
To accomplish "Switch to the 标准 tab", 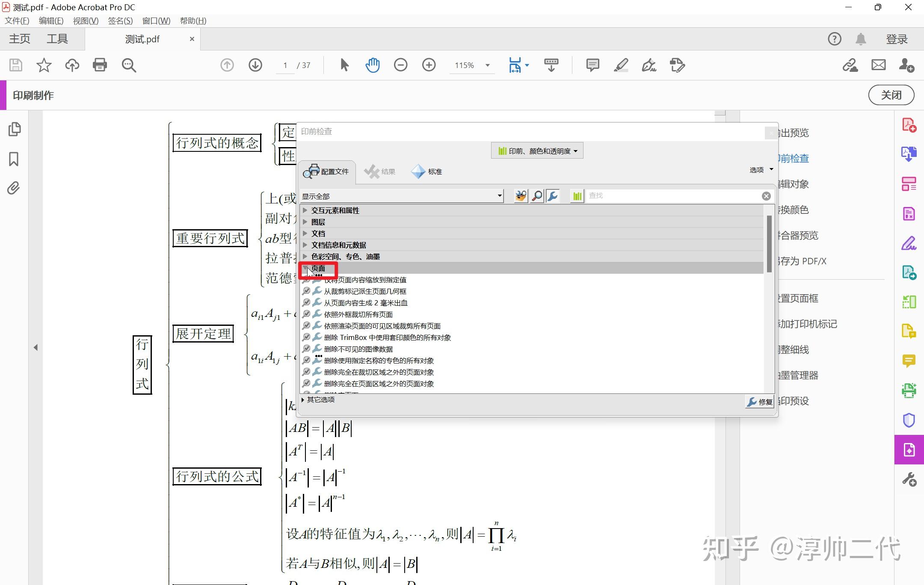I will (x=427, y=171).
